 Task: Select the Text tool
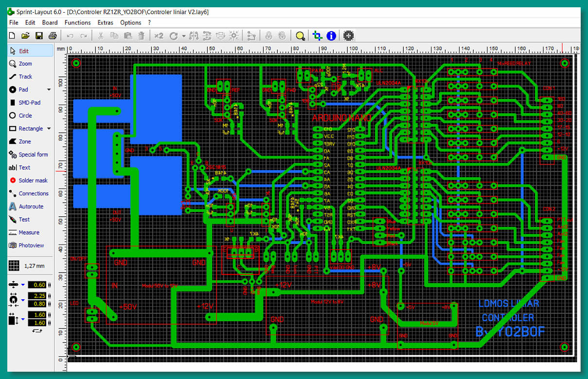pyautogui.click(x=30, y=167)
